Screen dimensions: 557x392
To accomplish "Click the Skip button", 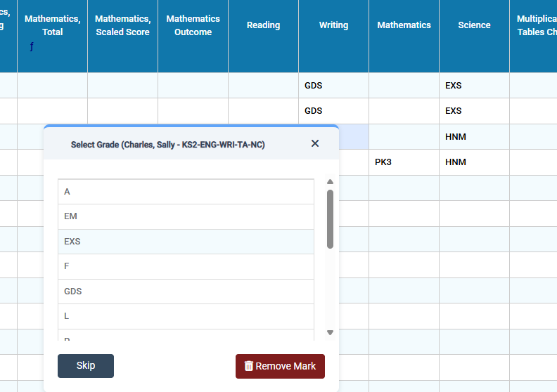I will coord(86,366).
